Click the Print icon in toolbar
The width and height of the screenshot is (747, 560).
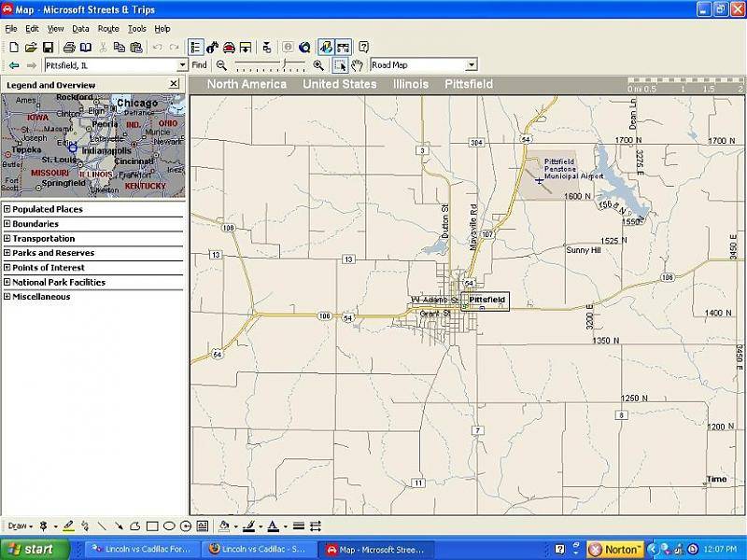[69, 47]
